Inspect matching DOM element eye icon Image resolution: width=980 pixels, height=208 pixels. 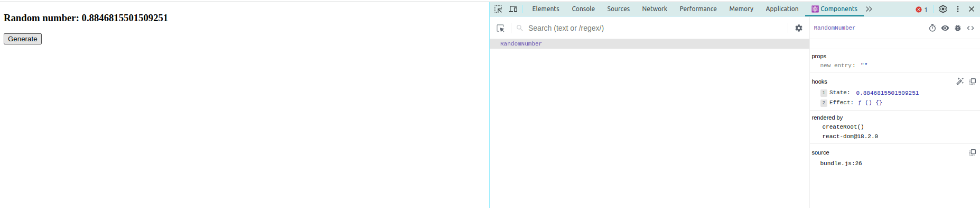(945, 28)
